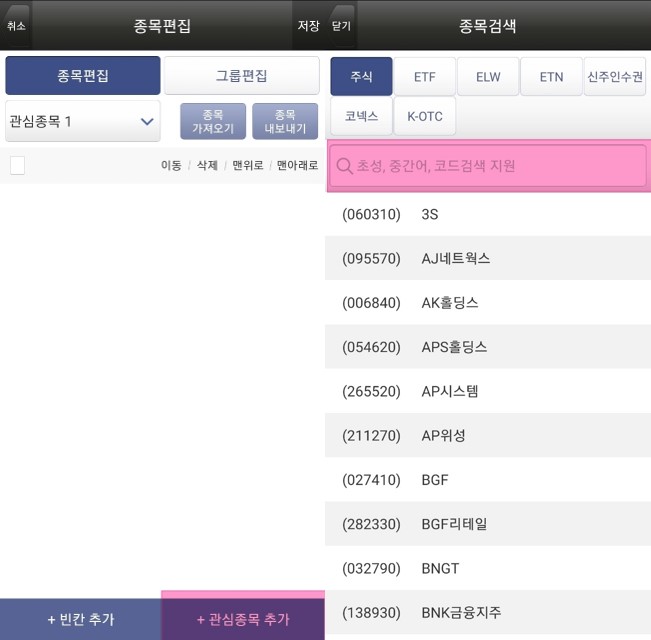The image size is (651, 640).
Task: Select stock row (060310) 3S
Action: click(x=488, y=214)
